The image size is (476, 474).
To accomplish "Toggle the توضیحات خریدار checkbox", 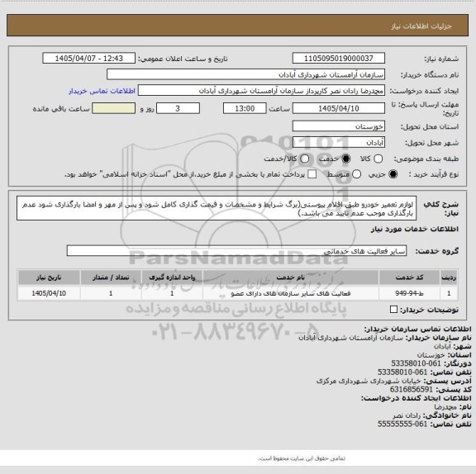I will point(393,310).
